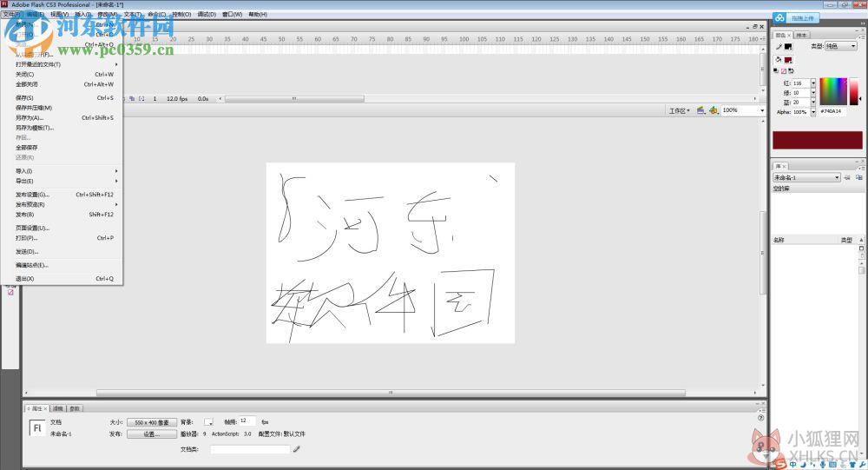
Task: Open the green value dropdown arrow
Action: point(813,93)
